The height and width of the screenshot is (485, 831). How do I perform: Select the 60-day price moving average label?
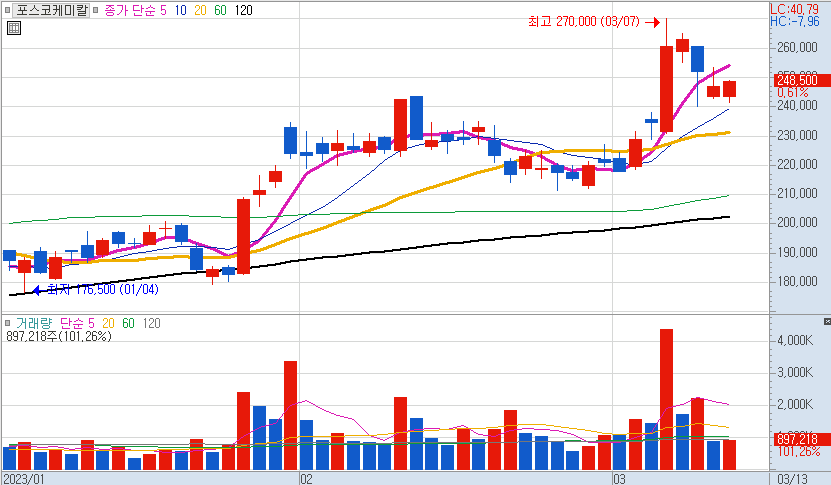click(x=220, y=10)
